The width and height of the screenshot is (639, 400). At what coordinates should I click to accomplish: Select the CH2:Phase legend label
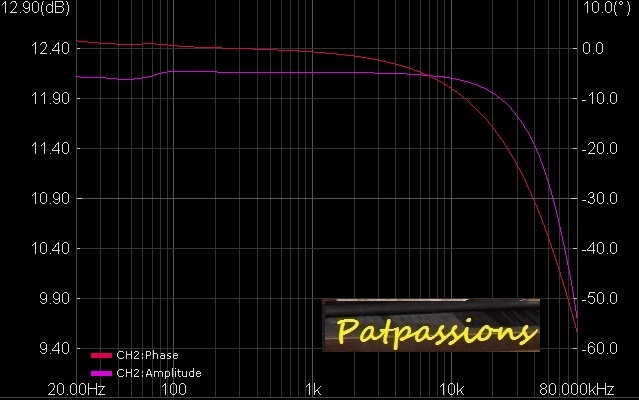147,355
